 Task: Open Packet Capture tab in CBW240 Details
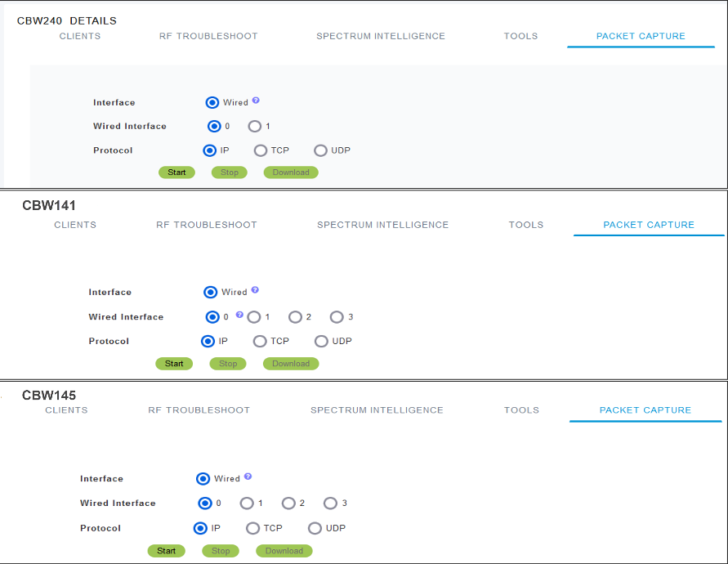click(641, 36)
